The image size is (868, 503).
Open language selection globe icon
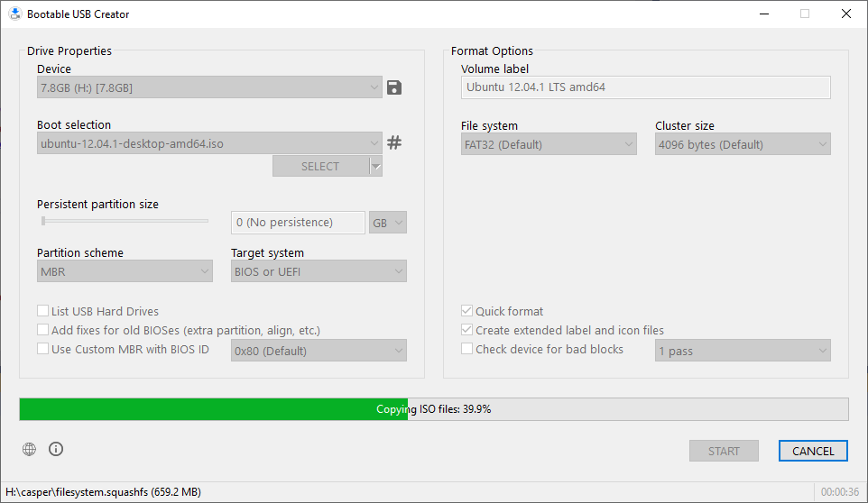pos(30,449)
